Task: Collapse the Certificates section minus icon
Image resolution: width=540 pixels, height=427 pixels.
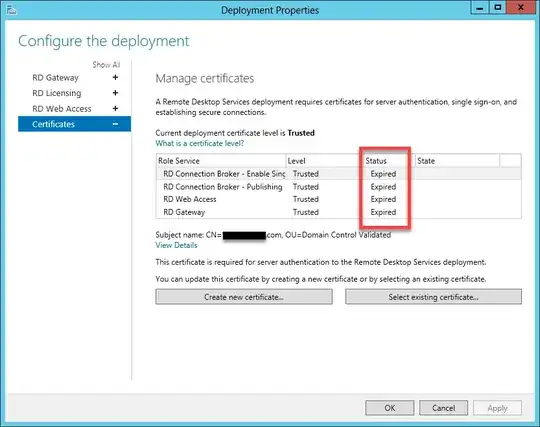Action: (x=115, y=124)
